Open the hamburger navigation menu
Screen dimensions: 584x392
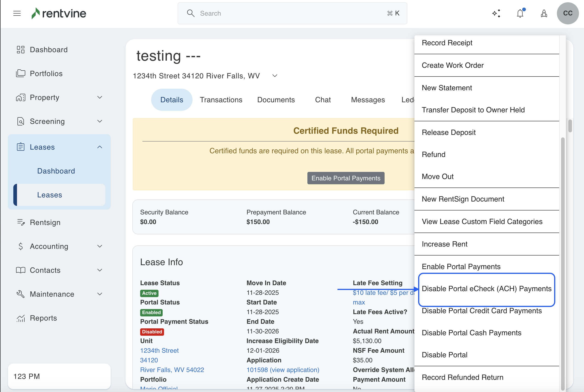[17, 13]
